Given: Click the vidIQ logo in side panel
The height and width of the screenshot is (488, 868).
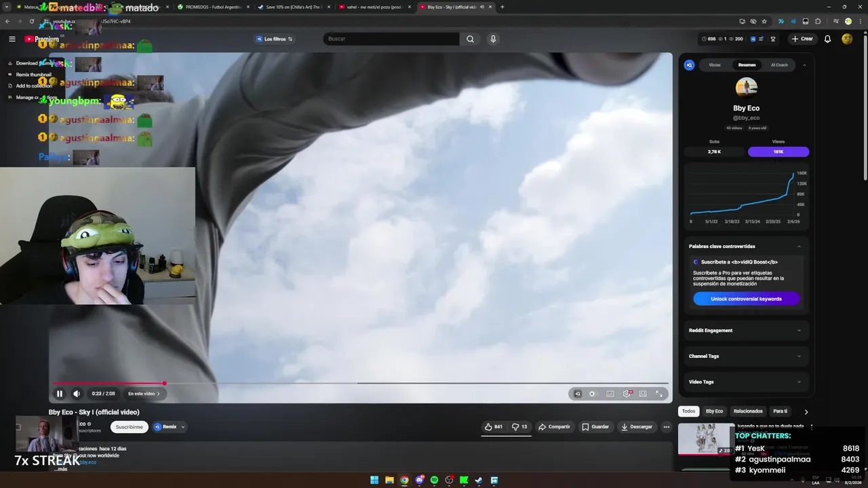Looking at the screenshot, I should coord(690,65).
